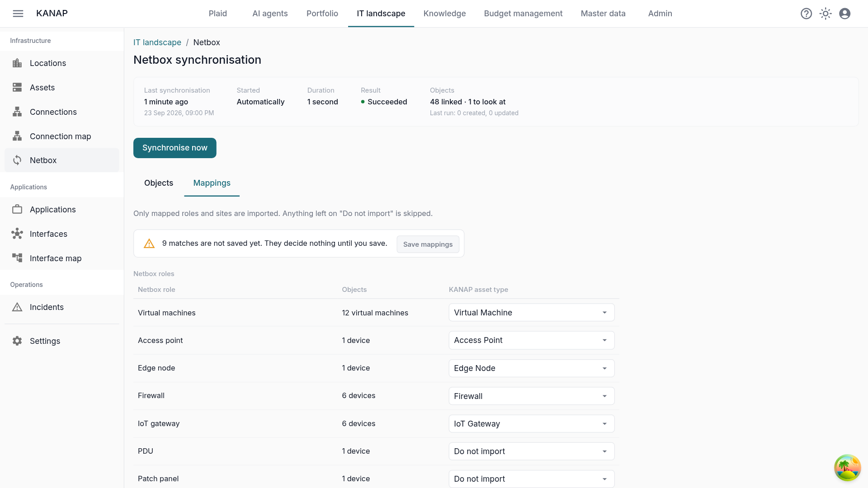Open Interfaces in the sidebar
This screenshot has height=488, width=868.
[62, 234]
